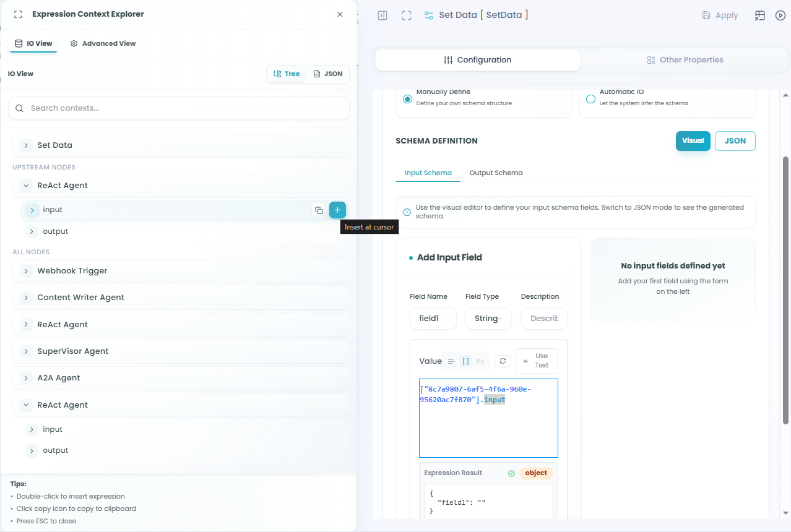Select the brackets expression mode icon
Viewport: 791px width, 532px height.
[x=466, y=361]
